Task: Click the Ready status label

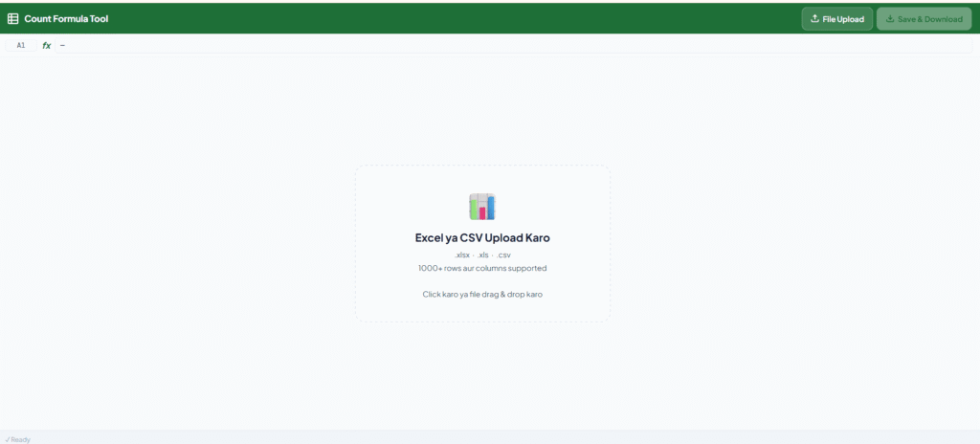Action: [x=20, y=439]
